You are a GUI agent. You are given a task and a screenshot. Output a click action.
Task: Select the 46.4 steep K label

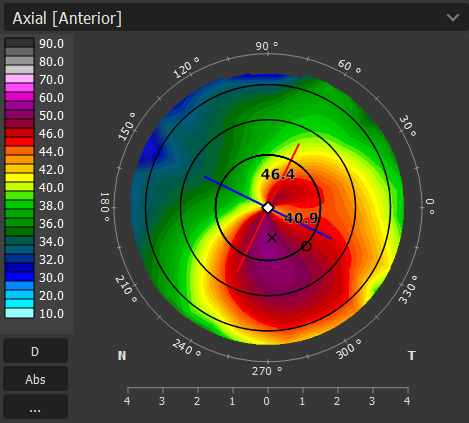tap(278, 174)
